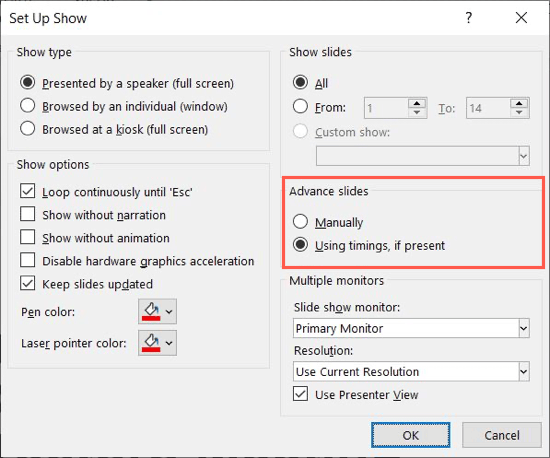Open the Pen color paint bucket picker
The height and width of the screenshot is (458, 550).
point(157,311)
